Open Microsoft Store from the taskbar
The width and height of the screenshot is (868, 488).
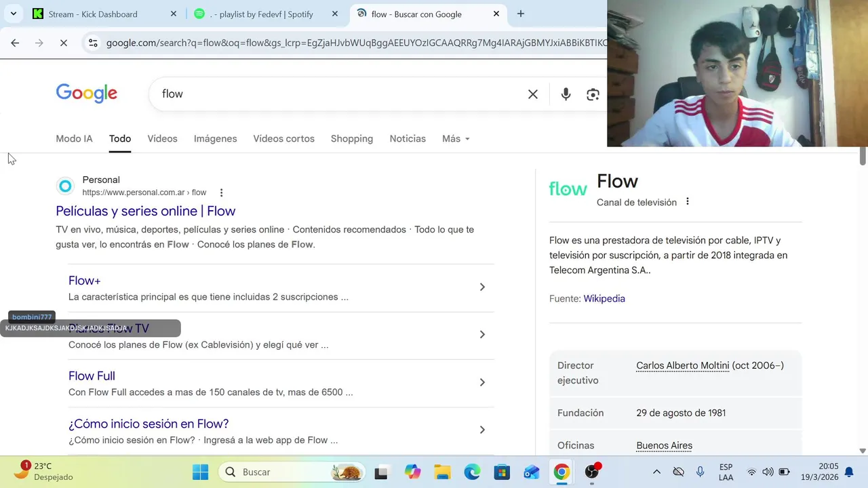click(x=502, y=472)
